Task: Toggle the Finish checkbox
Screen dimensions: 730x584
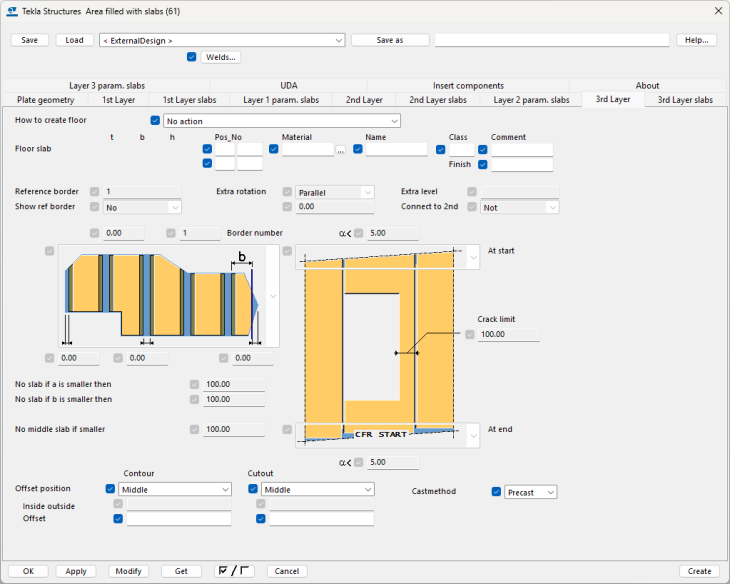Action: tap(483, 164)
